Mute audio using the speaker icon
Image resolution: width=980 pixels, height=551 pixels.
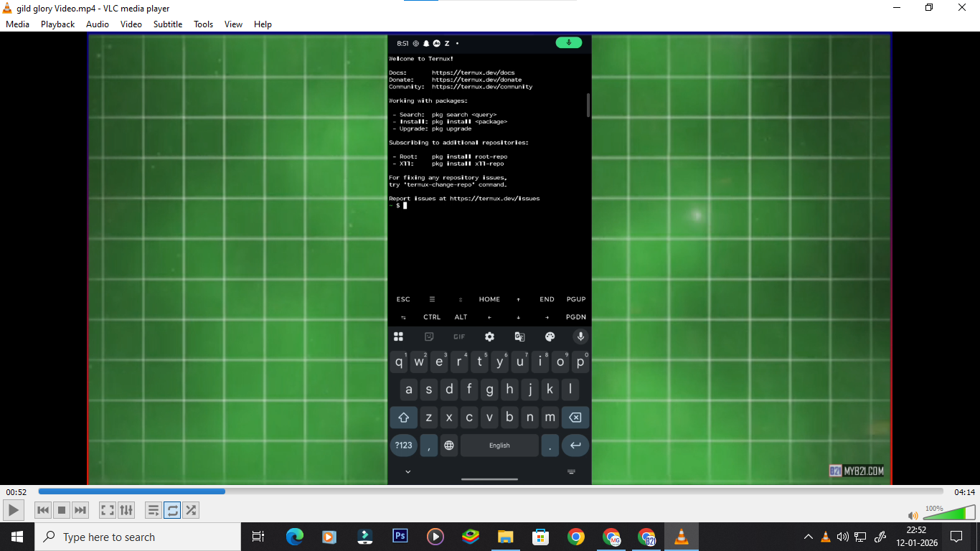pos(913,515)
